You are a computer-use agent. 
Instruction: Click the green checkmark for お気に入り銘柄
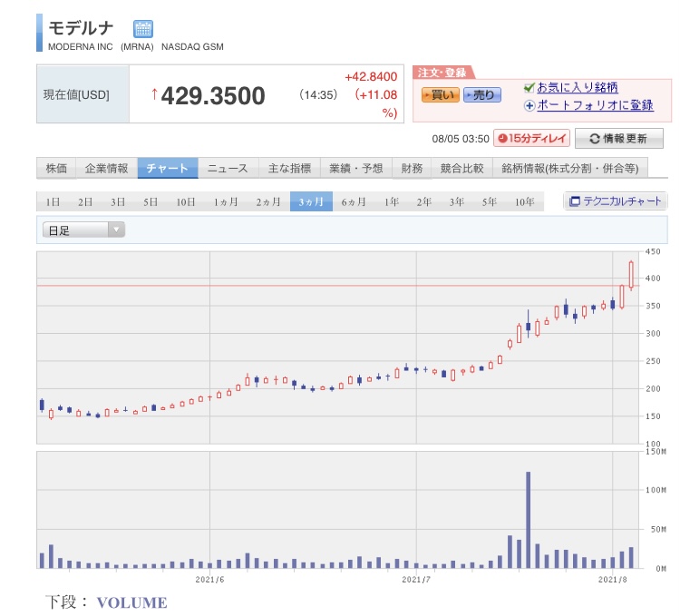(529, 88)
